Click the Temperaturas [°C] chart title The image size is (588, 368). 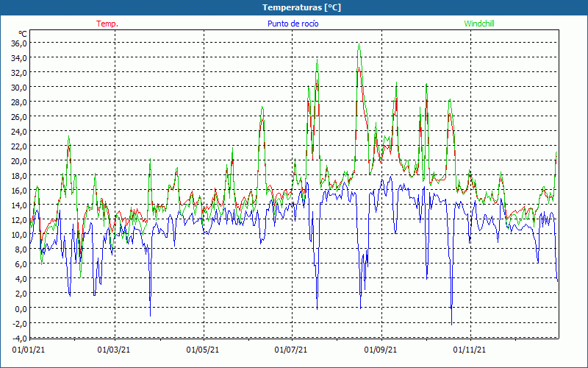pyautogui.click(x=301, y=7)
